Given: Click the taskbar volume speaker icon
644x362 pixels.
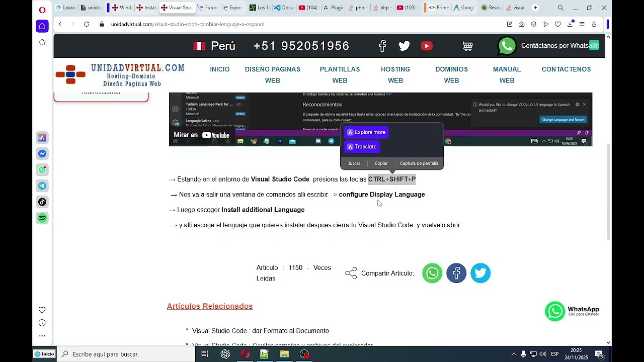Looking at the screenshot, I should (543, 354).
